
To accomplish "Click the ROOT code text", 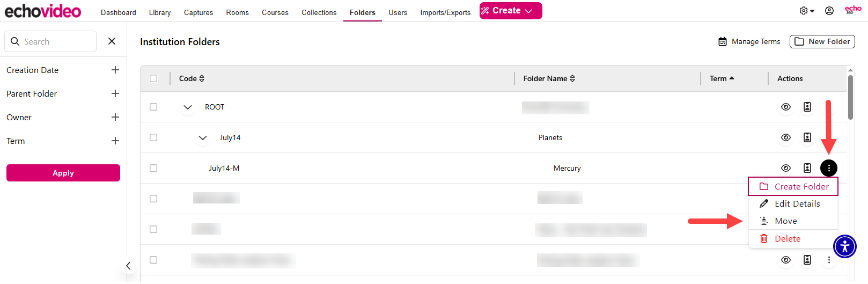I will (215, 107).
